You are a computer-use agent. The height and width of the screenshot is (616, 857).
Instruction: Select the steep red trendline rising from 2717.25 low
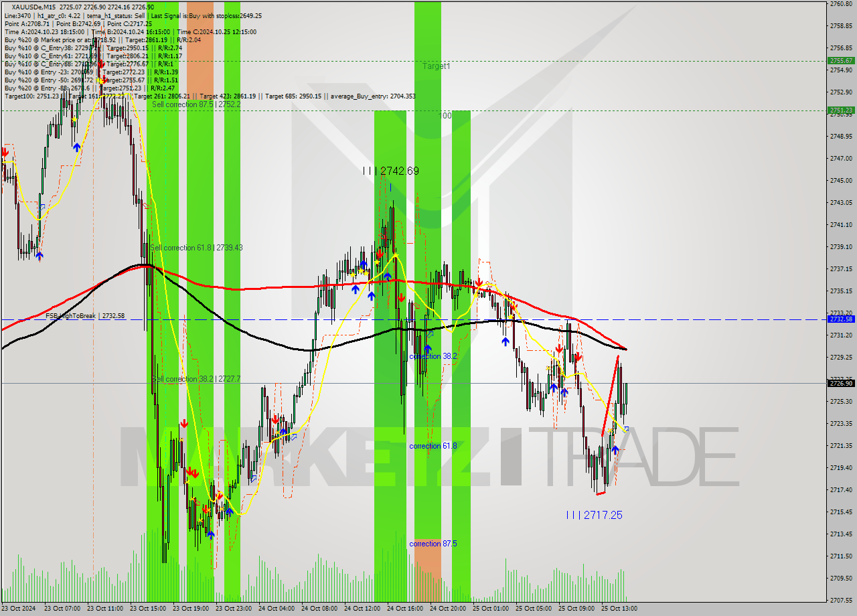pyautogui.click(x=610, y=396)
